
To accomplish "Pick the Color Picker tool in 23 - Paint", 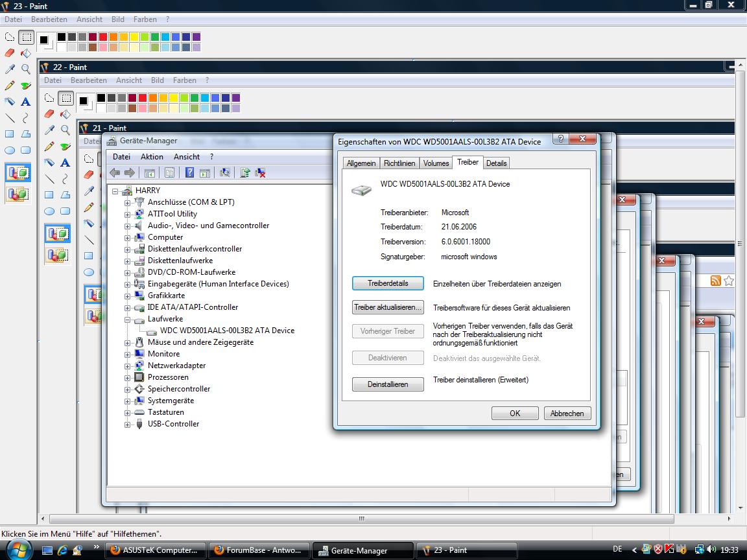I will (x=10, y=69).
